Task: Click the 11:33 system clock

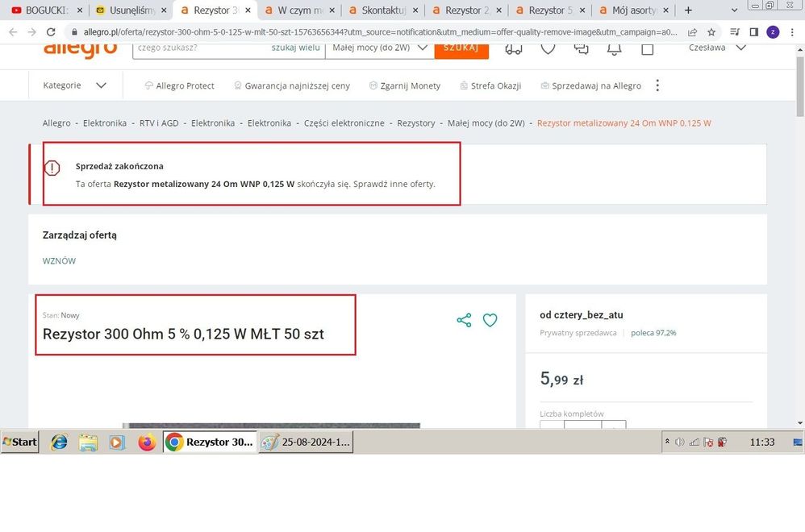Action: tap(762, 442)
